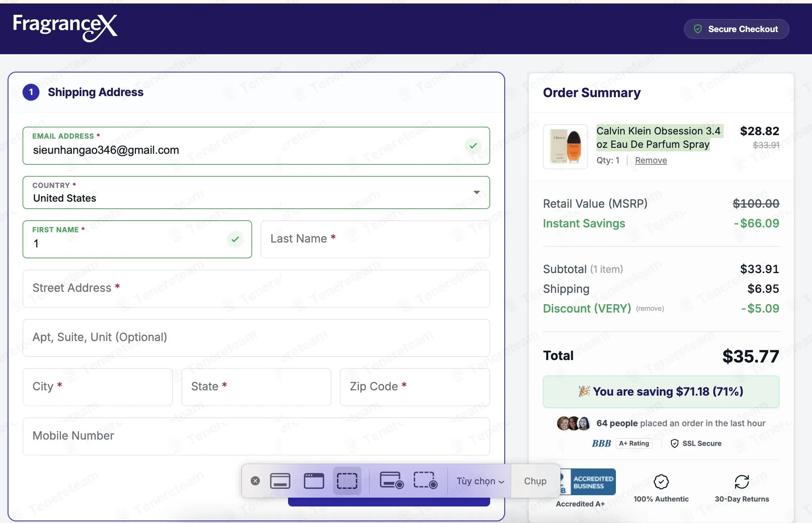
Task: Focus the Email Address field
Action: tap(256, 146)
